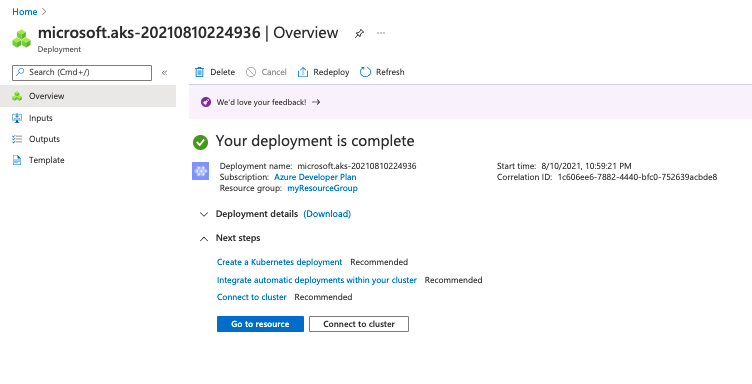Pin the deployment page to dashboard
This screenshot has width=752, height=384.
click(359, 34)
